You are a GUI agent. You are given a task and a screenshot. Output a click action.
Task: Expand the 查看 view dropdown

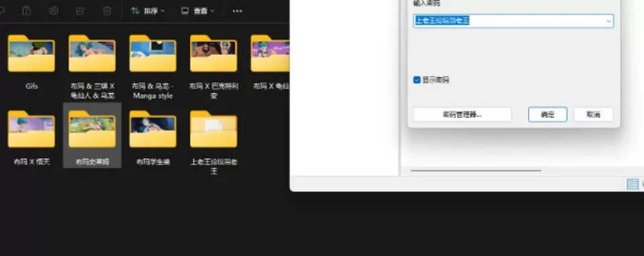pyautogui.click(x=198, y=11)
